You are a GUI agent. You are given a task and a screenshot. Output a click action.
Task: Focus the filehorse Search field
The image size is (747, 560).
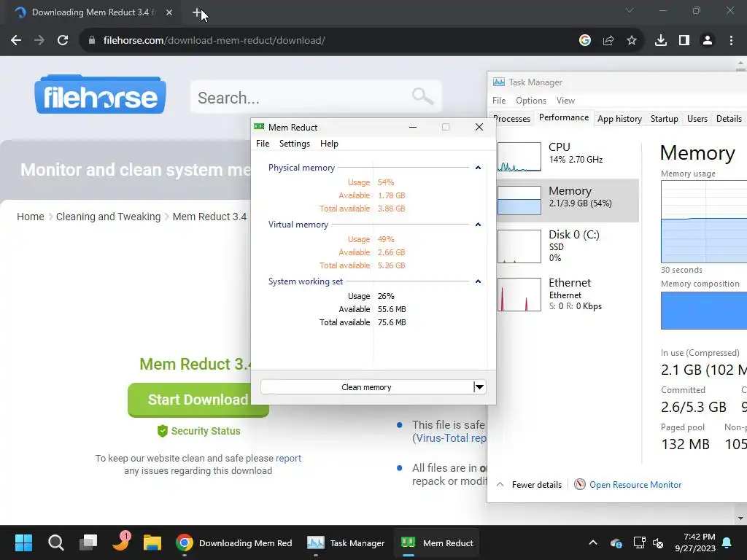click(315, 97)
